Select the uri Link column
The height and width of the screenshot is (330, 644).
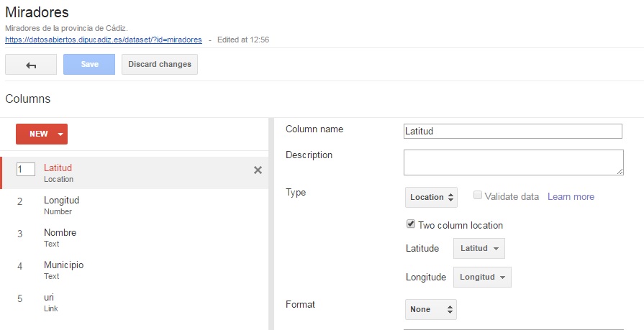pyautogui.click(x=135, y=303)
